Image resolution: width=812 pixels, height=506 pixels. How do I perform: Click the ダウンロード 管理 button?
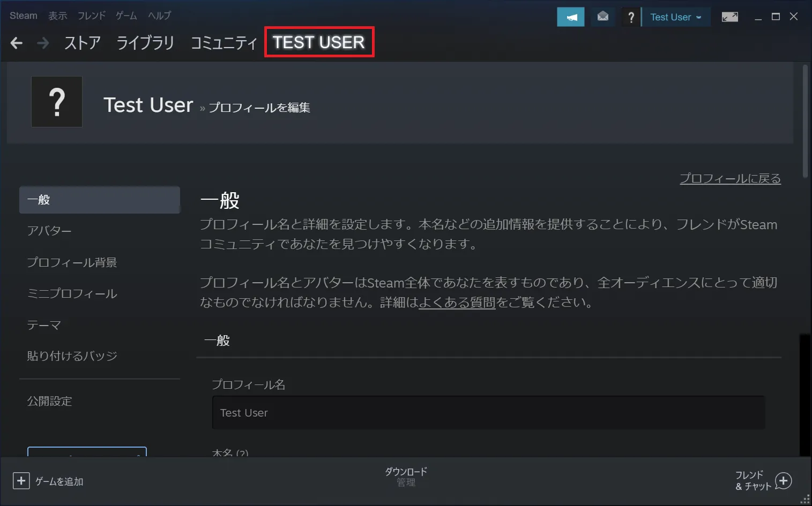tap(406, 477)
